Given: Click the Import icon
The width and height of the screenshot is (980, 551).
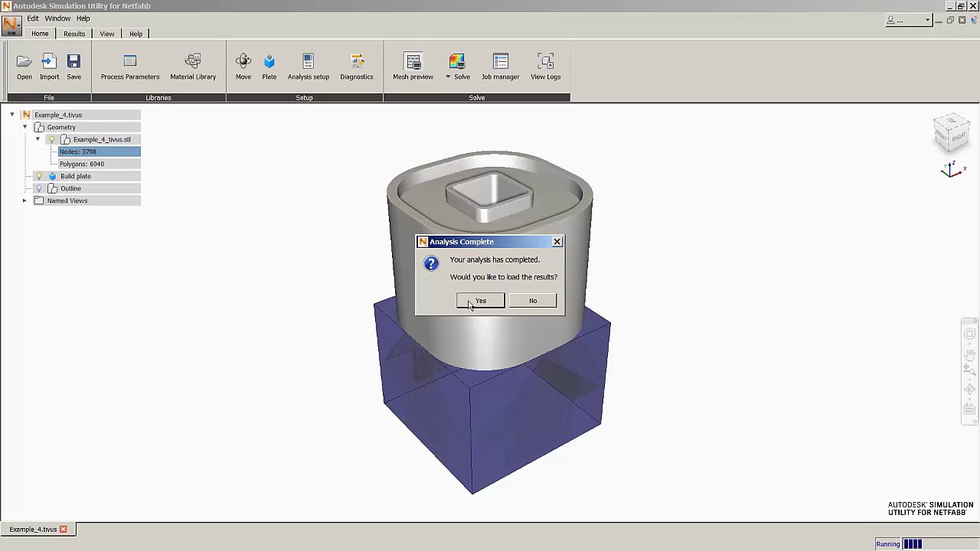Looking at the screenshot, I should pyautogui.click(x=49, y=61).
